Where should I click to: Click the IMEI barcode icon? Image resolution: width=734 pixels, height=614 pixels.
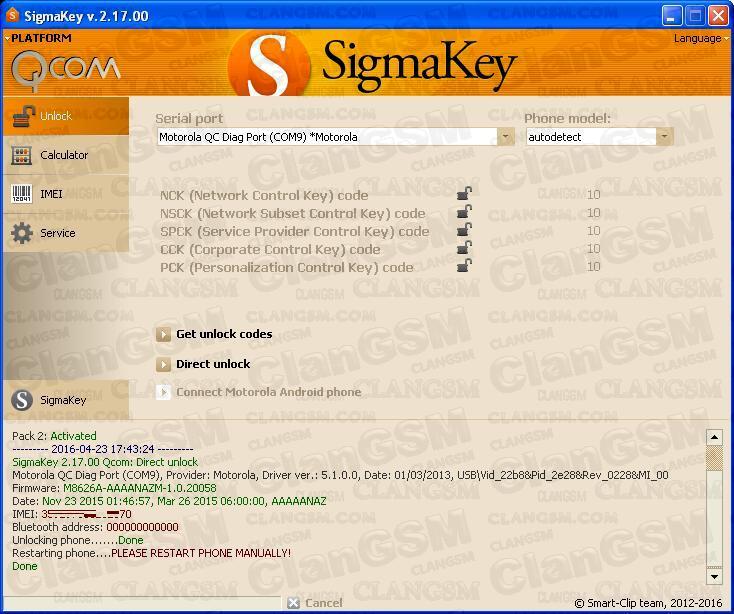coord(22,194)
